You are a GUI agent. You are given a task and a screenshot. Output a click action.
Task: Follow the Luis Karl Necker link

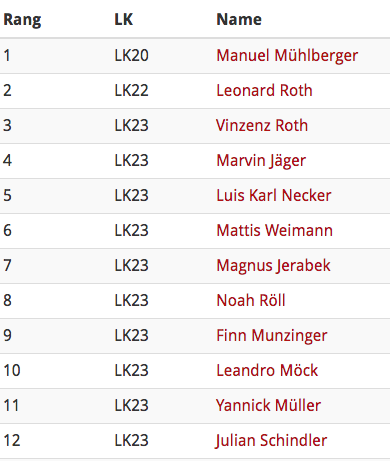click(x=274, y=195)
